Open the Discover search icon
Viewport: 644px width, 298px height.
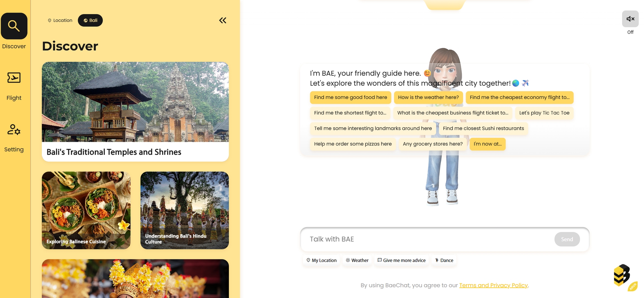[14, 26]
